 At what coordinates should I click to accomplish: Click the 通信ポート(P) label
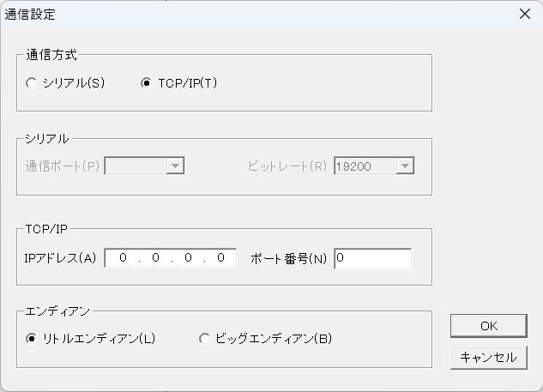point(63,166)
